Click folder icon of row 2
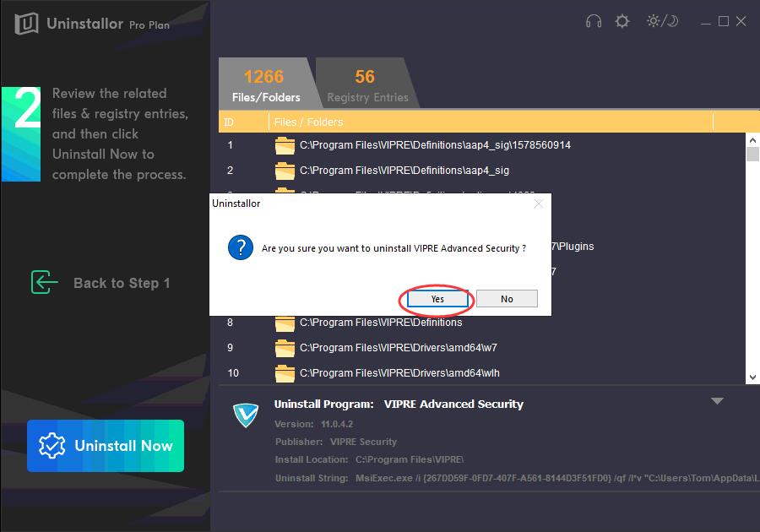 285,171
